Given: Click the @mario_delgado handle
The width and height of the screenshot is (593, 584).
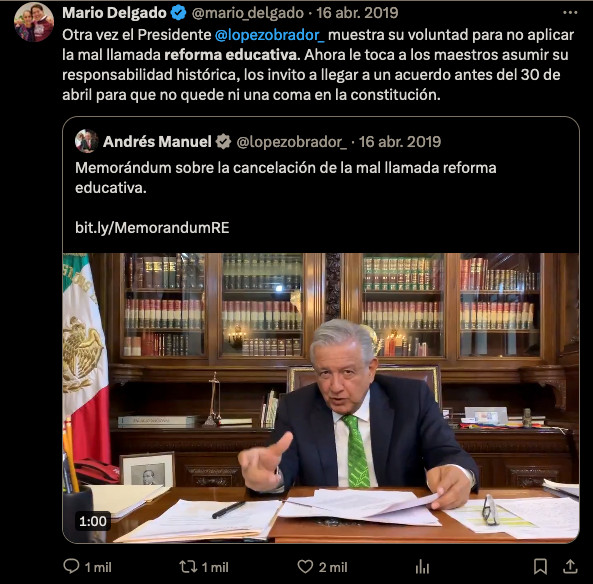Looking at the screenshot, I should point(247,13).
